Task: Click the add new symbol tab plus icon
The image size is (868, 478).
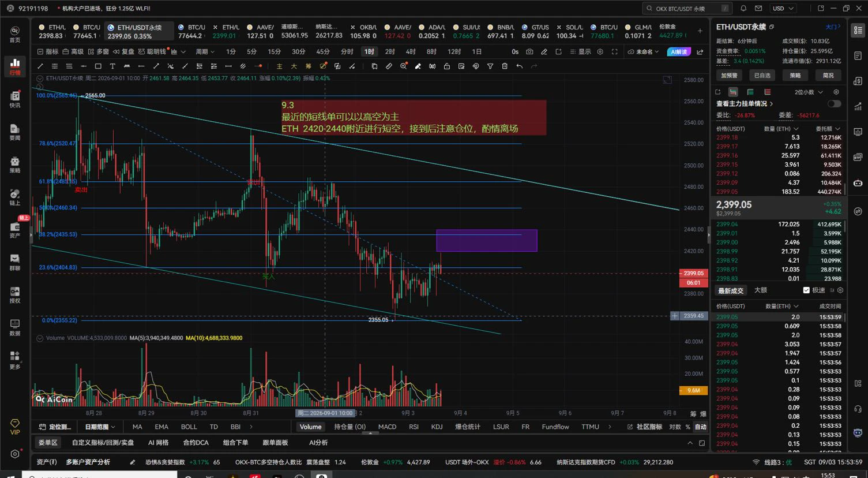Action: coord(700,31)
